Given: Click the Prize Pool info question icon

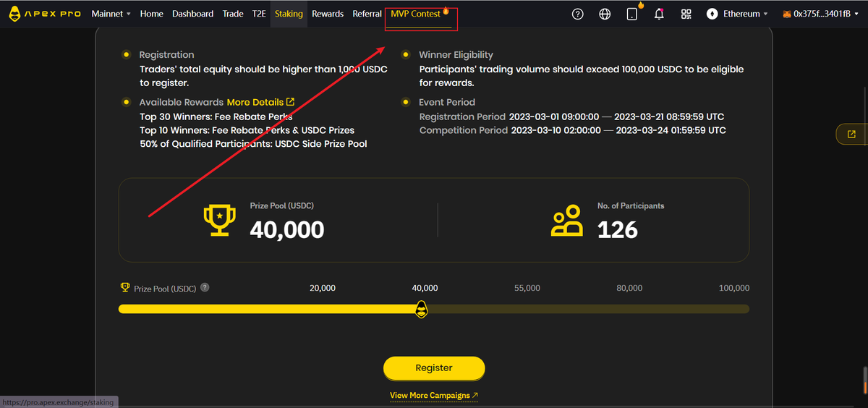Looking at the screenshot, I should (205, 287).
